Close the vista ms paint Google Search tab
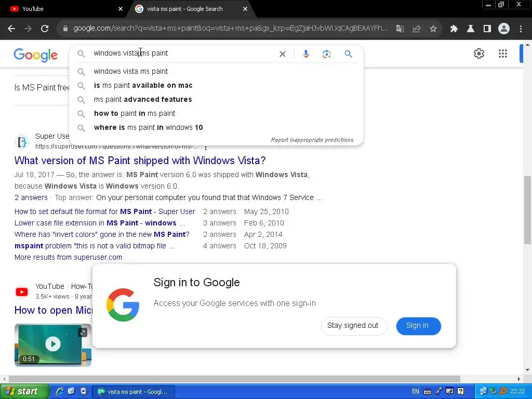This screenshot has width=532, height=399. pyautogui.click(x=245, y=9)
